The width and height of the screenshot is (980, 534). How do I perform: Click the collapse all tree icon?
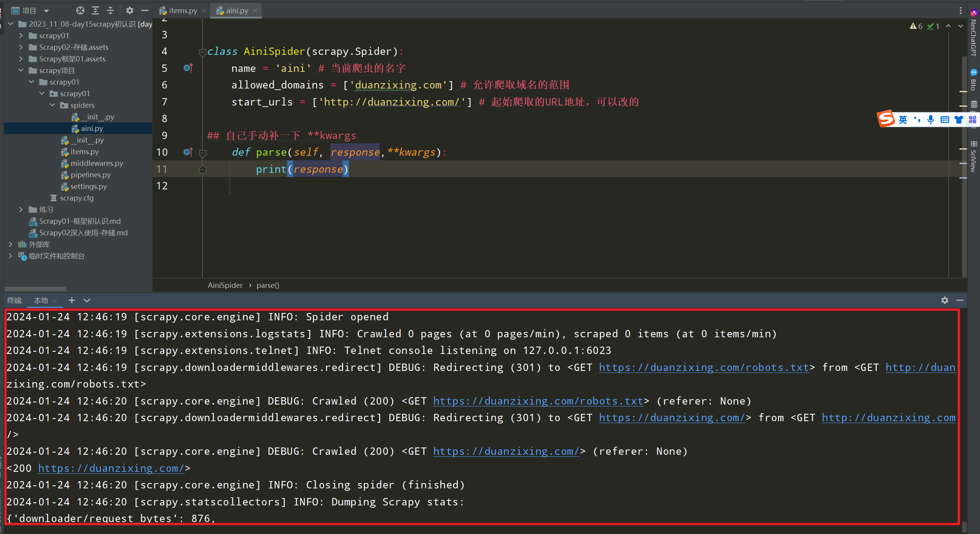(110, 10)
